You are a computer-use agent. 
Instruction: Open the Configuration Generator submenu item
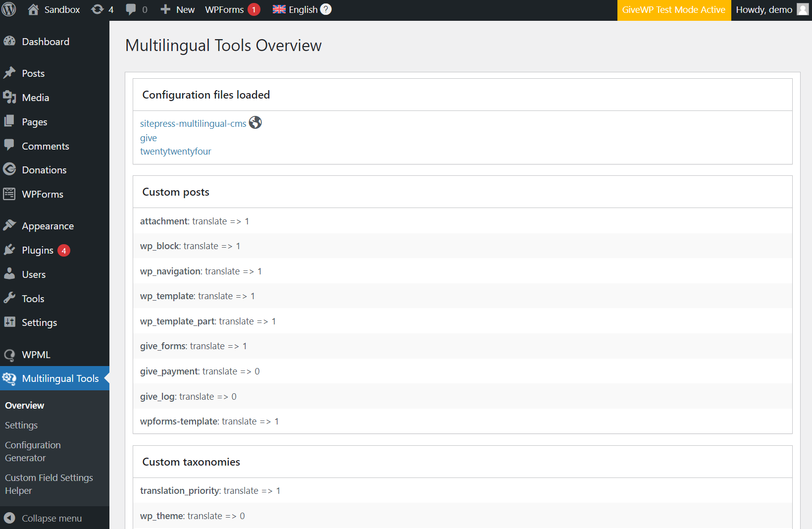33,451
